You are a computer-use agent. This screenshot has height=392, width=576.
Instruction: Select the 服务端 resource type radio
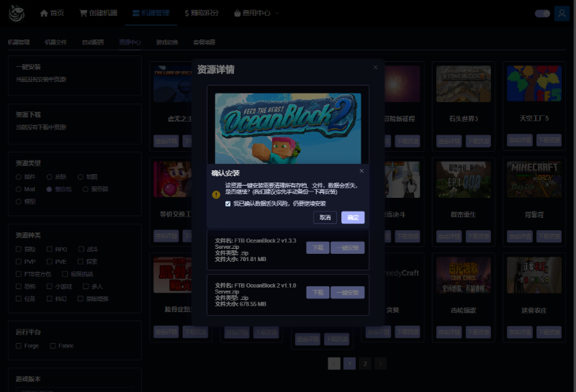click(x=85, y=189)
